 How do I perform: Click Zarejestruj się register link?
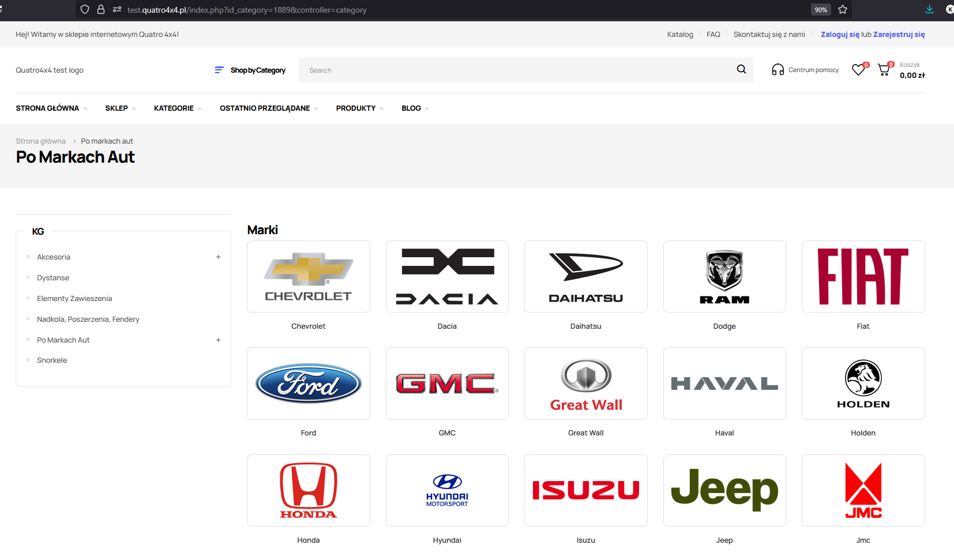[899, 35]
